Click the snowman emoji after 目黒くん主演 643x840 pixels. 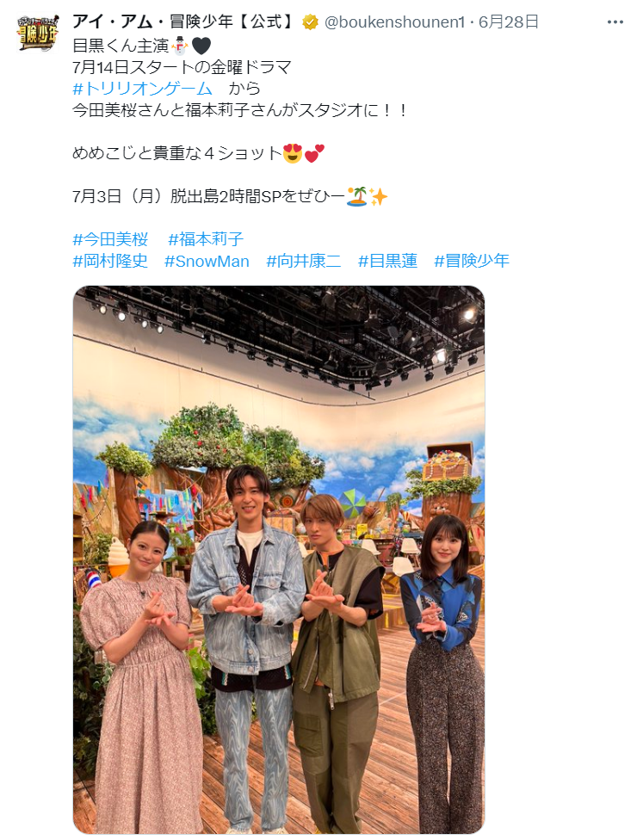[x=180, y=46]
